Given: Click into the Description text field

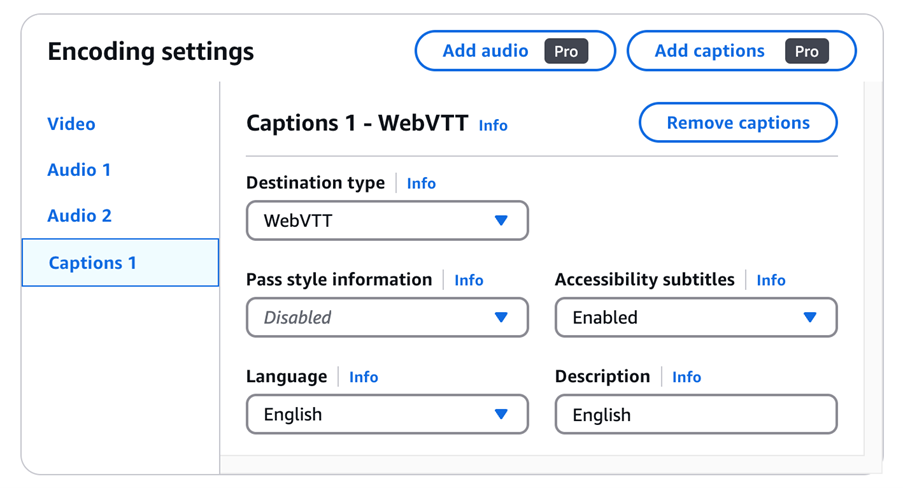Looking at the screenshot, I should pos(696,415).
